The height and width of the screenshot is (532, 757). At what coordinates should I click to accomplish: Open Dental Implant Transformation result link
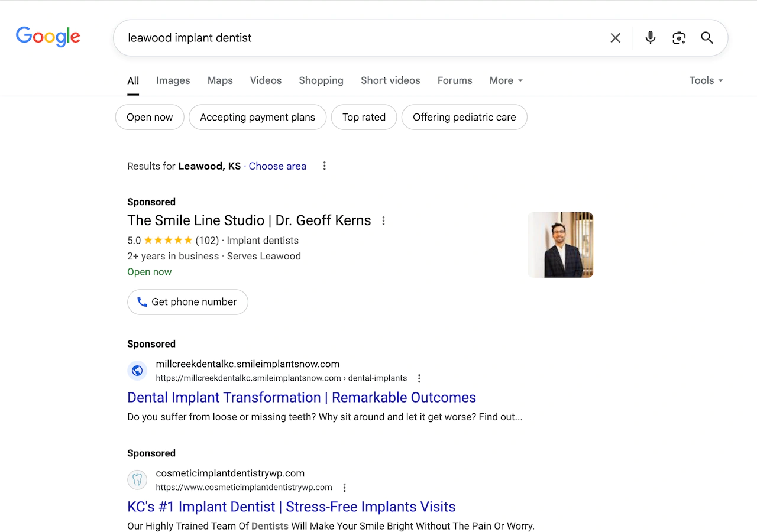click(302, 397)
